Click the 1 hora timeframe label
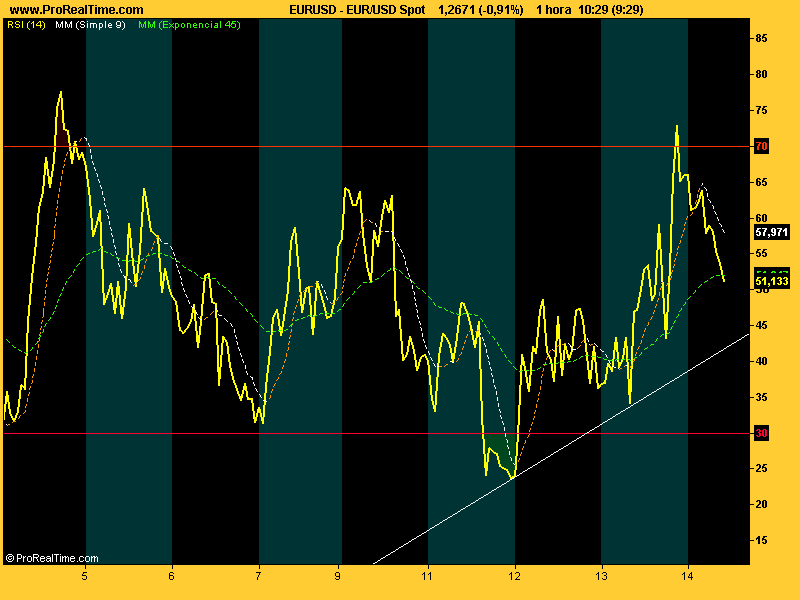The width and height of the screenshot is (800, 600). click(554, 10)
